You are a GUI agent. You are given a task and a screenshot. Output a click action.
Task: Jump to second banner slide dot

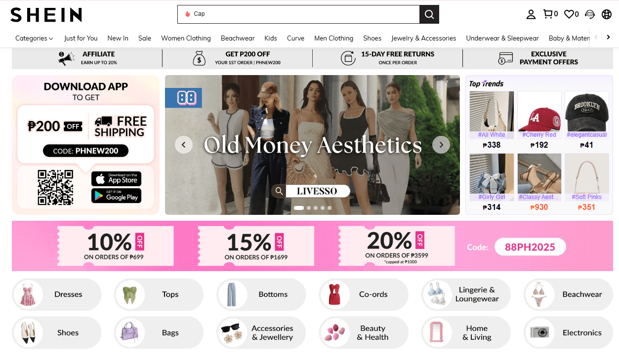[309, 208]
